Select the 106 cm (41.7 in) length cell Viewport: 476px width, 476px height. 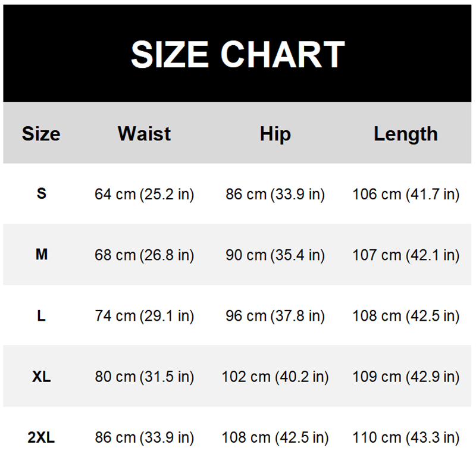(x=406, y=195)
